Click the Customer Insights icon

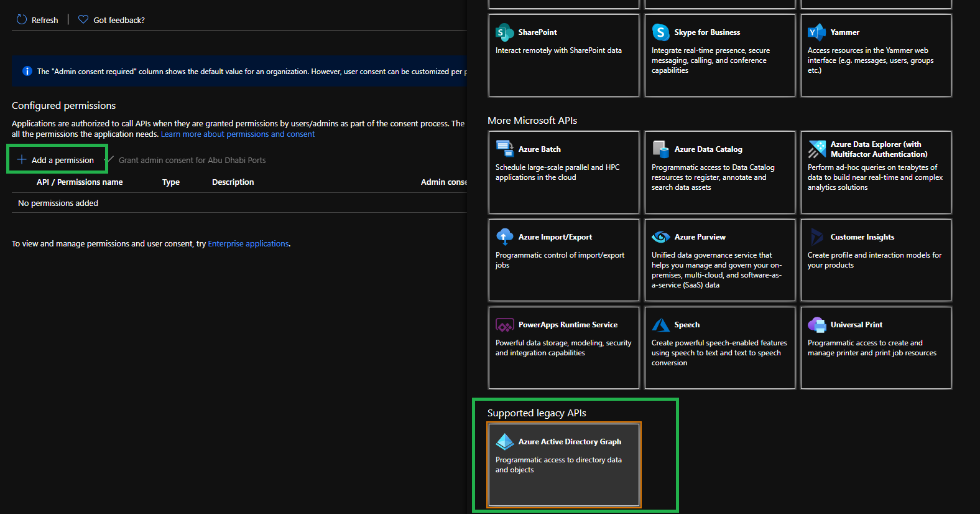tap(816, 237)
